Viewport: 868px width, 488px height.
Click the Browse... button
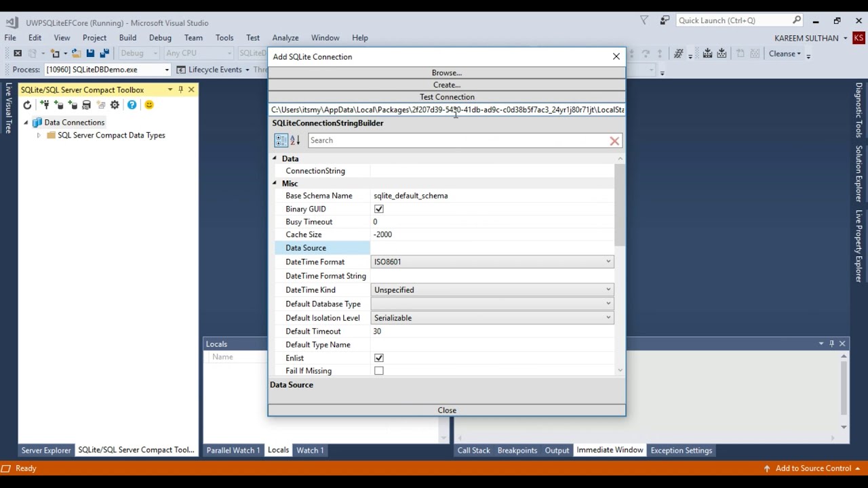(447, 73)
